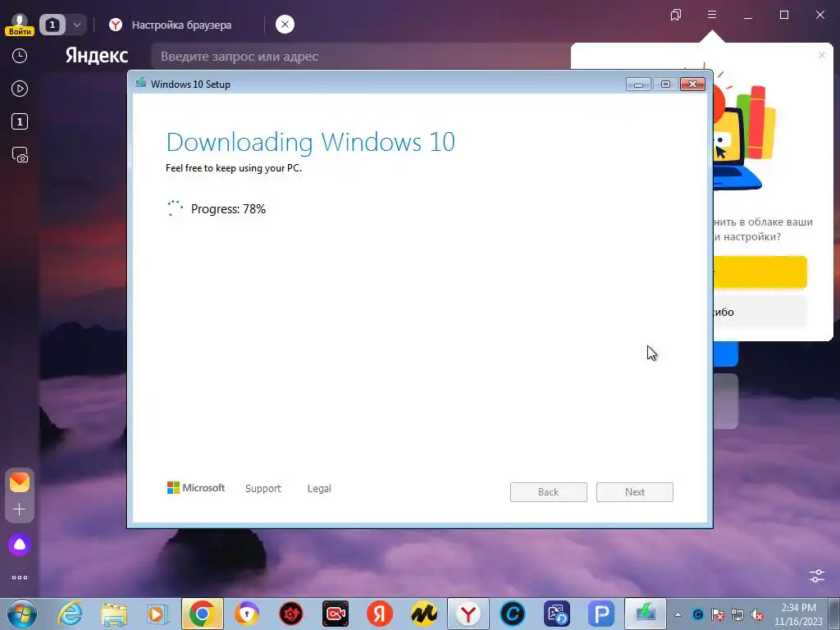Add a sidebar app with plus
This screenshot has width=840, height=630.
tap(20, 509)
